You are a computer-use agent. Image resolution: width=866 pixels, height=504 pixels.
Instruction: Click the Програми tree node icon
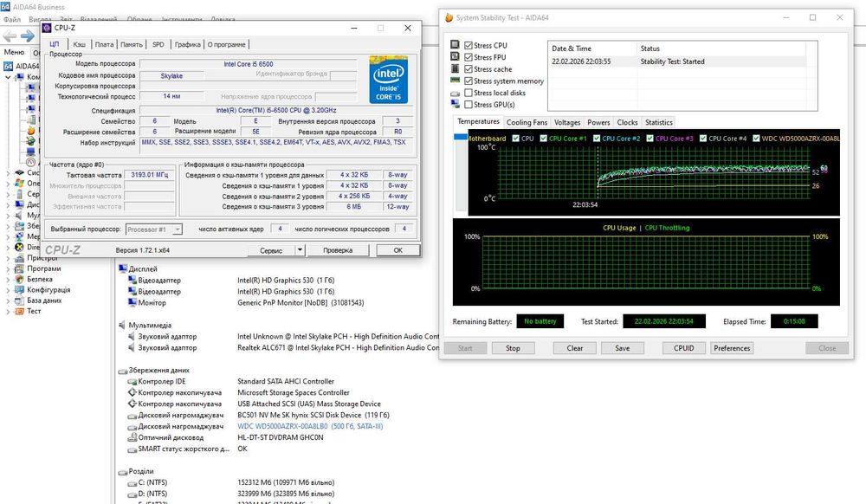[x=19, y=268]
